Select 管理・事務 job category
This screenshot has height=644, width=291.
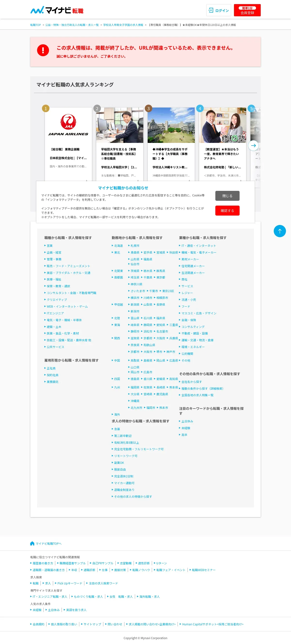[x=54, y=259]
